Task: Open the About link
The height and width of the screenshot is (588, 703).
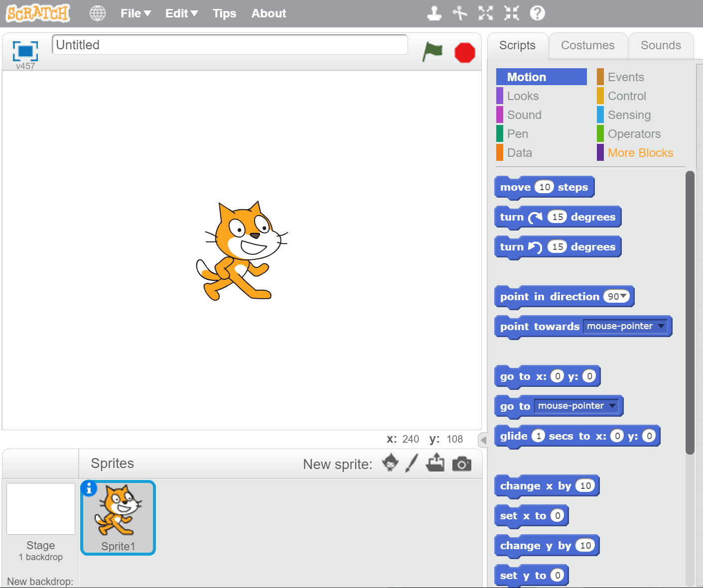Action: [x=269, y=13]
